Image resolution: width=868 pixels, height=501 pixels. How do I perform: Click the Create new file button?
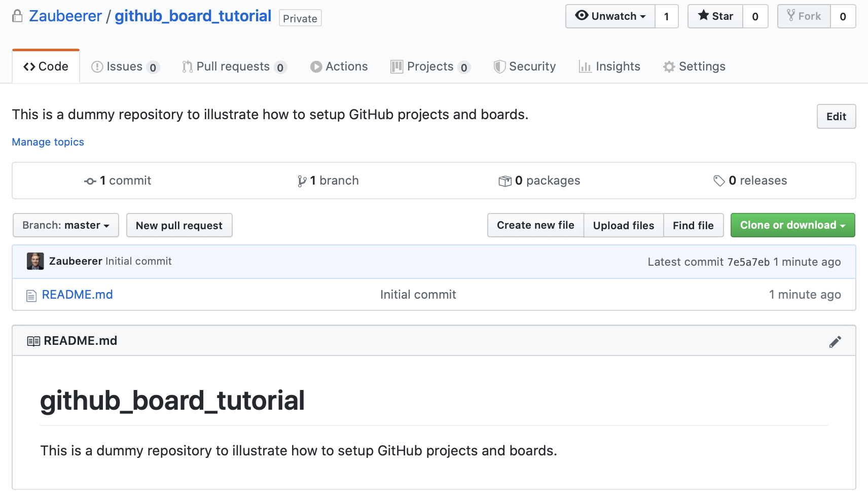(535, 225)
